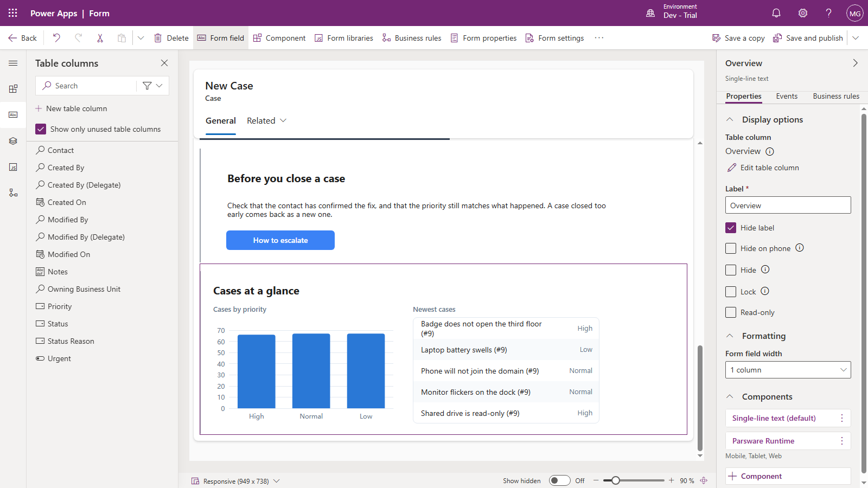The height and width of the screenshot is (488, 868).
Task: Open Form libraries JS icon in left rail
Action: point(13,167)
